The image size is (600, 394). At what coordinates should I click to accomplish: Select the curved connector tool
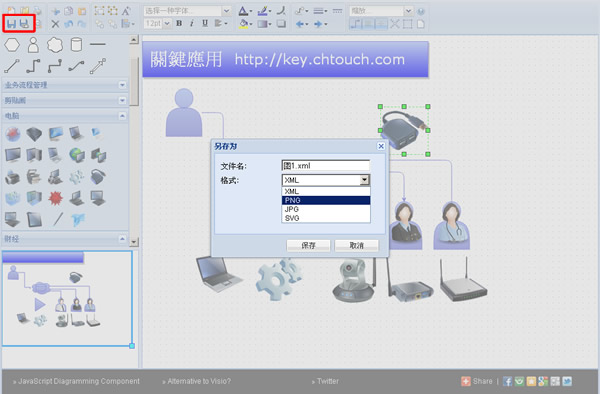pyautogui.click(x=76, y=66)
